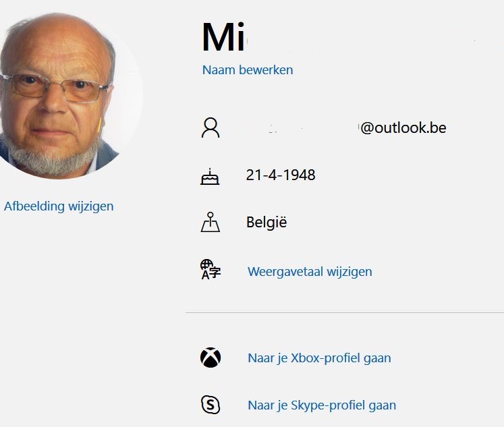The width and height of the screenshot is (504, 427).
Task: Click the person account icon beside the email
Action: [x=211, y=127]
